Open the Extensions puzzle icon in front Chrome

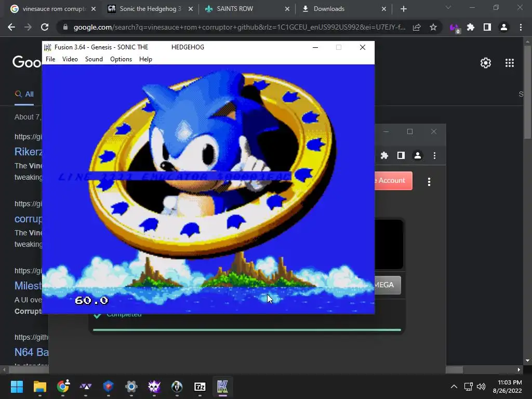click(471, 27)
